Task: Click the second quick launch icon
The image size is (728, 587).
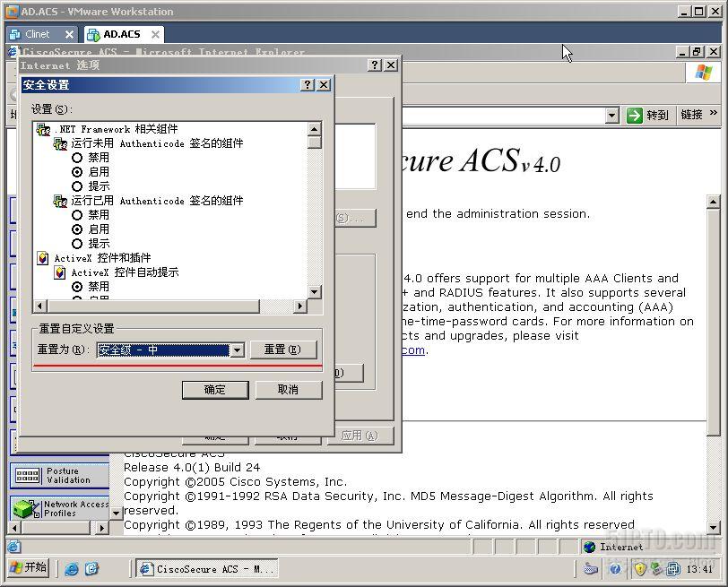Action: click(x=92, y=568)
